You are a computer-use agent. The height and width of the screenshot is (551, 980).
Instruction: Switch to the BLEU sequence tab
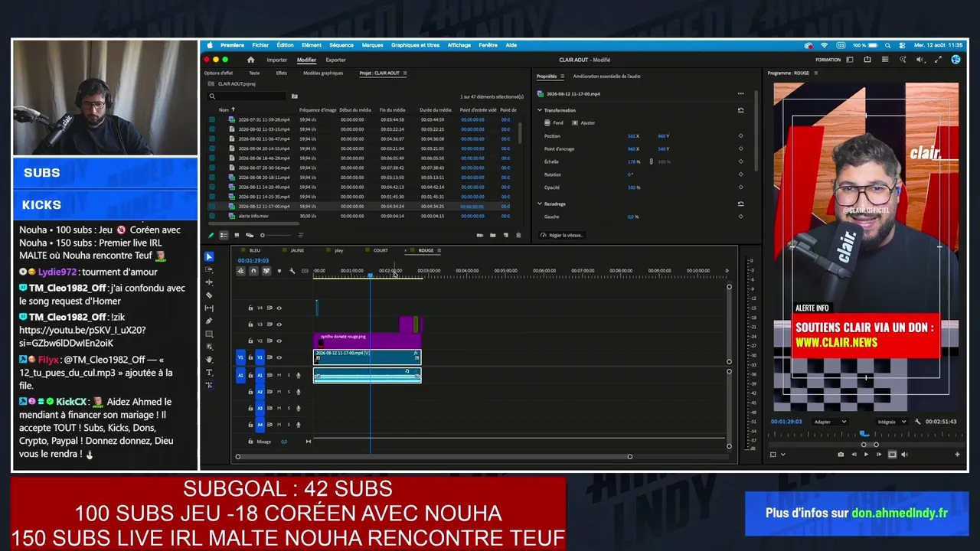(x=255, y=250)
